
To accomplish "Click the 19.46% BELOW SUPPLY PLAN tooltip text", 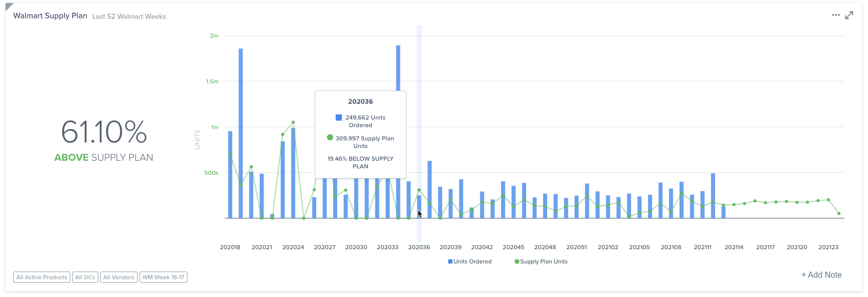I will click(x=361, y=162).
